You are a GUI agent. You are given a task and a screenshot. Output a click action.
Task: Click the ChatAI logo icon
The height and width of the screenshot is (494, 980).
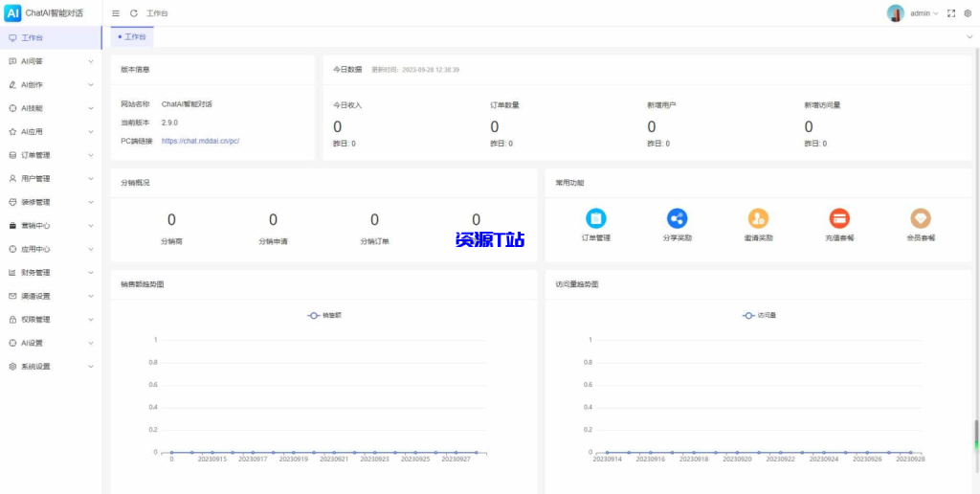coord(12,12)
